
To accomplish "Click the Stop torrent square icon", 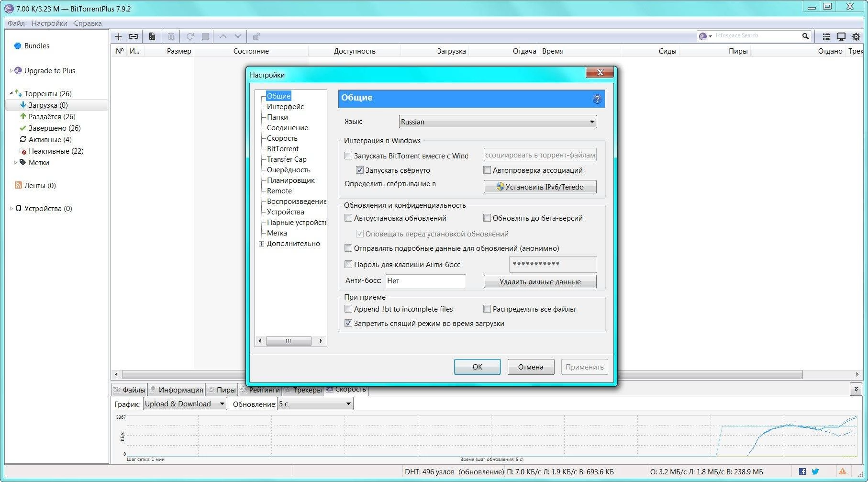I will (x=205, y=36).
